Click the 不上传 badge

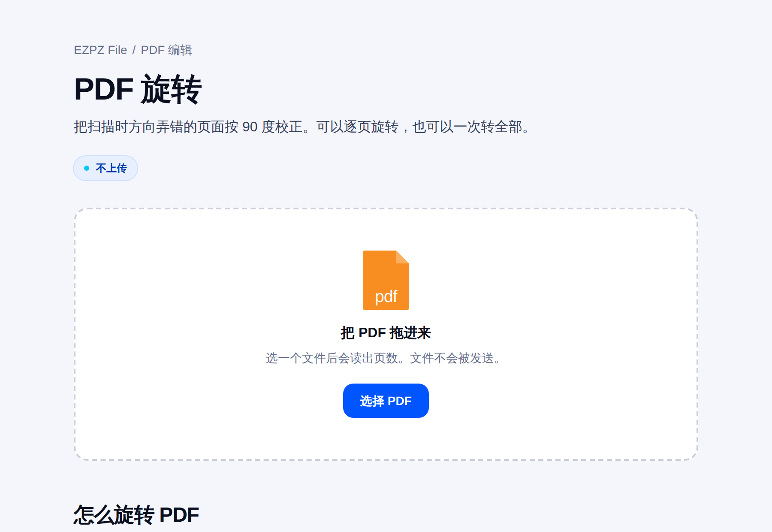(x=106, y=168)
